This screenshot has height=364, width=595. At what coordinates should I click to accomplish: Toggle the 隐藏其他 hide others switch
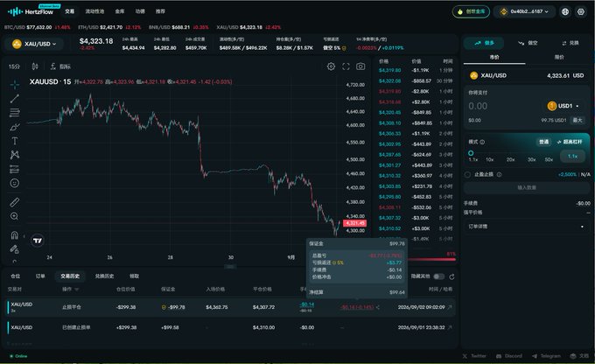[x=439, y=276]
